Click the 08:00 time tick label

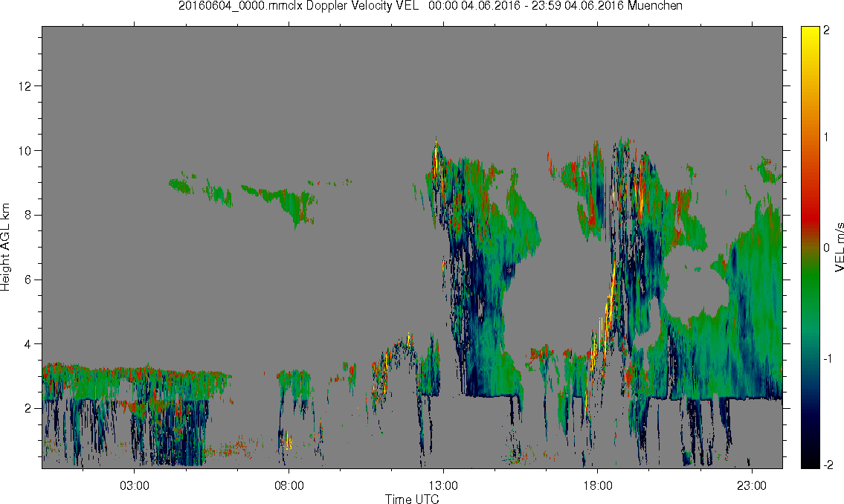click(x=289, y=485)
